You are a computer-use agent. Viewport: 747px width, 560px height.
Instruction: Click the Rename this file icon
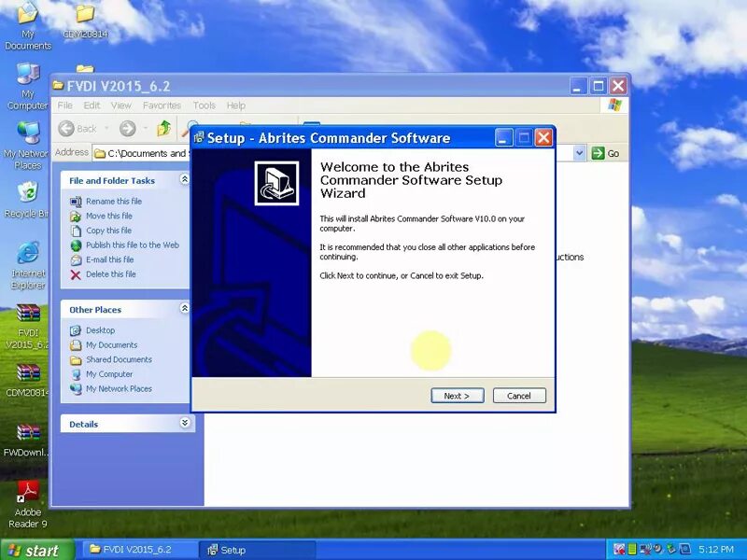[76, 202]
